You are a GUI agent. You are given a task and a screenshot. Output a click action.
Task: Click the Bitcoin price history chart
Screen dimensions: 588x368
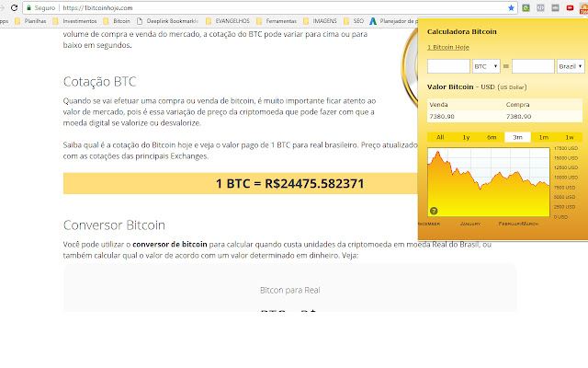[x=488, y=182]
